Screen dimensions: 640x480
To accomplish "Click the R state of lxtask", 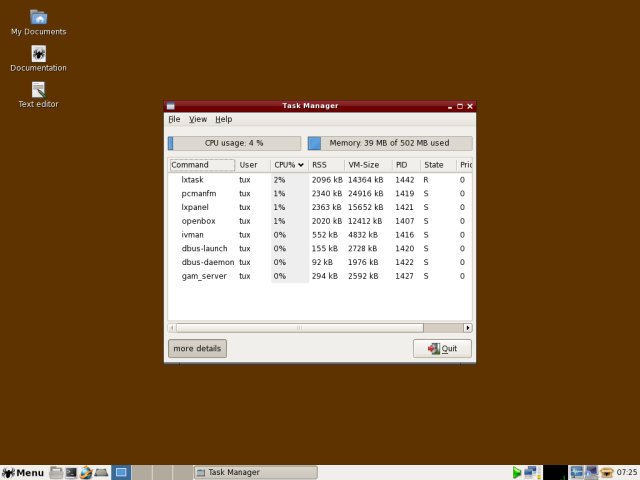I will click(x=426, y=180).
